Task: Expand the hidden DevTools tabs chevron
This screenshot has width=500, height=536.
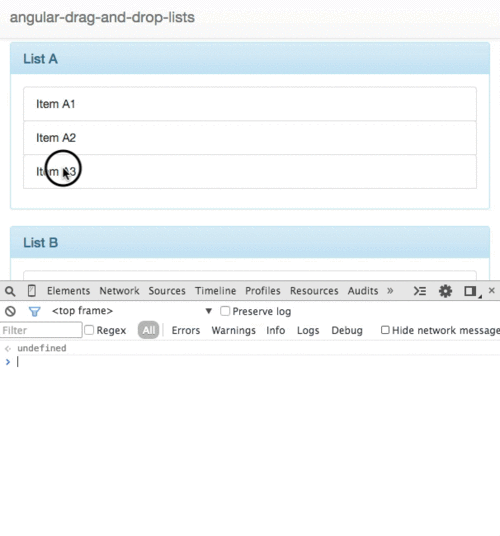Action: (390, 291)
